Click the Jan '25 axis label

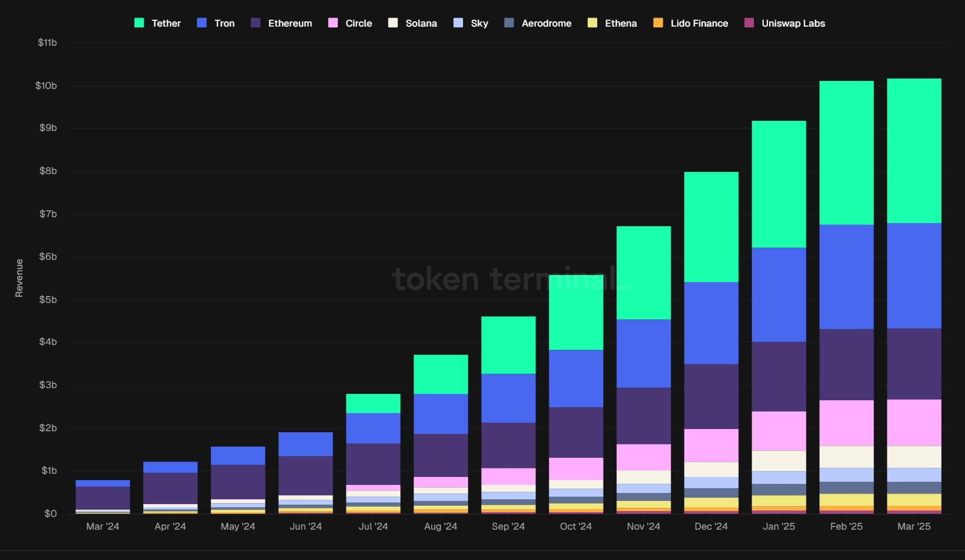779,526
